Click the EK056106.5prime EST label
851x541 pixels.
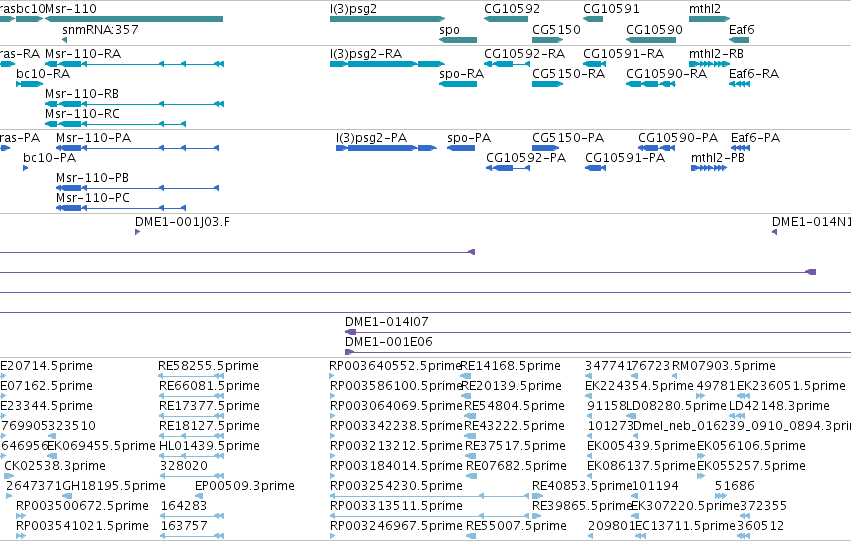click(x=751, y=447)
